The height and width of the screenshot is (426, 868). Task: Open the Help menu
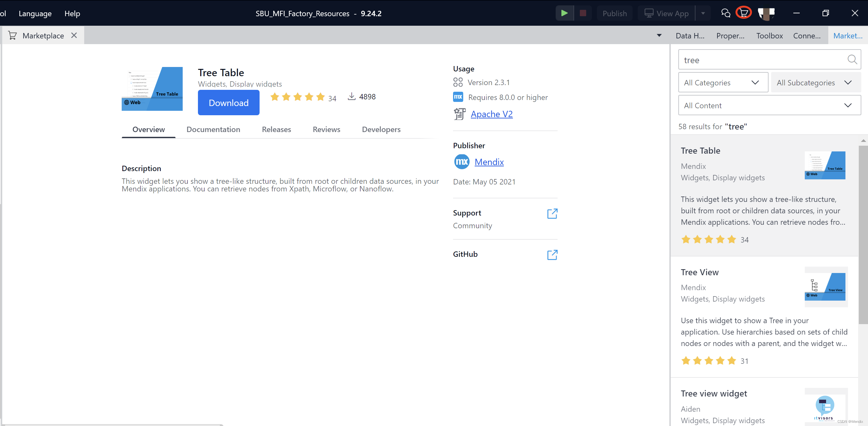tap(72, 13)
